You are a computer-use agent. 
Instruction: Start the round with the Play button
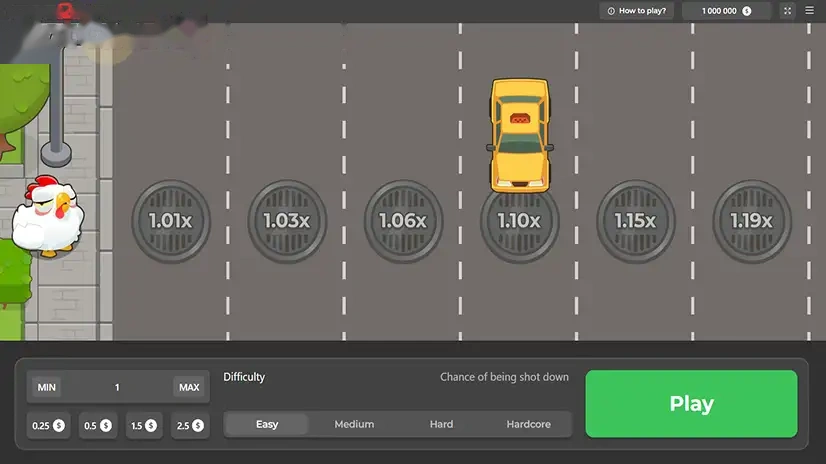tap(691, 403)
